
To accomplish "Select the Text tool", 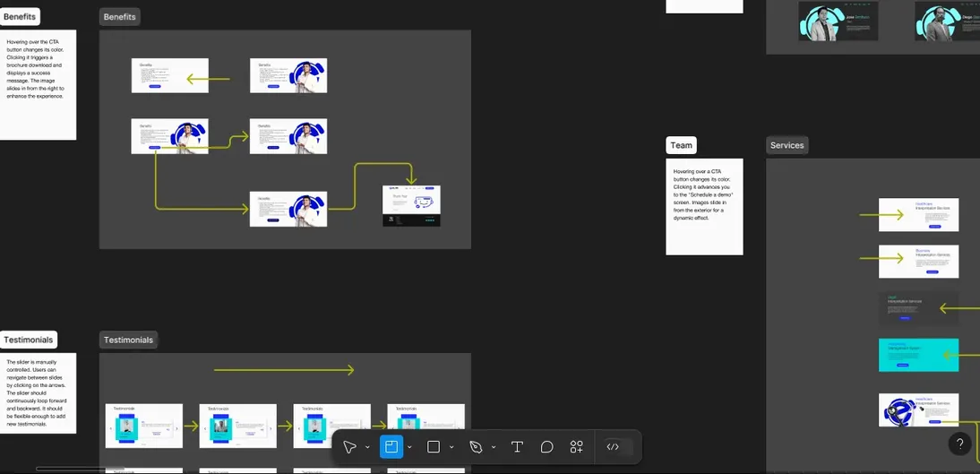I will click(517, 447).
